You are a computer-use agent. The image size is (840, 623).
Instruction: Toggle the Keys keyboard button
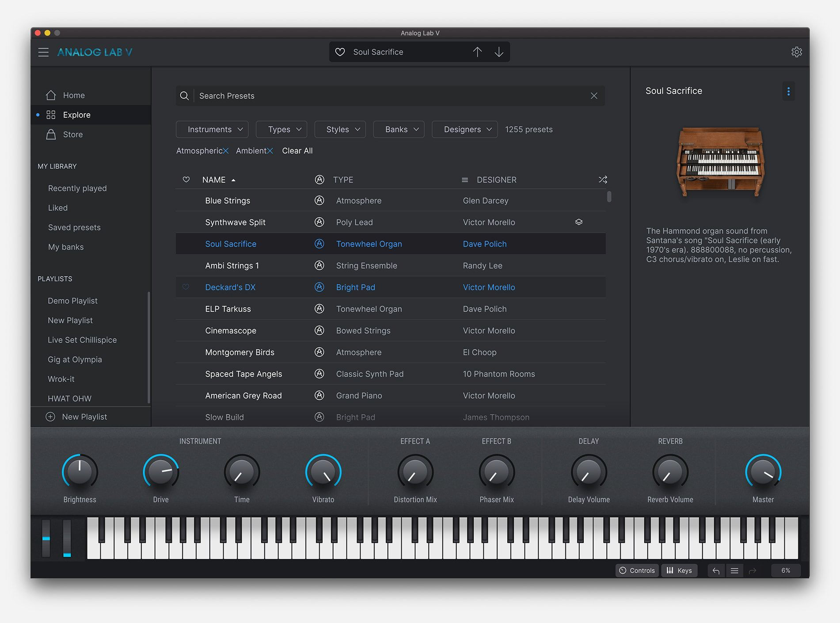[x=679, y=571]
